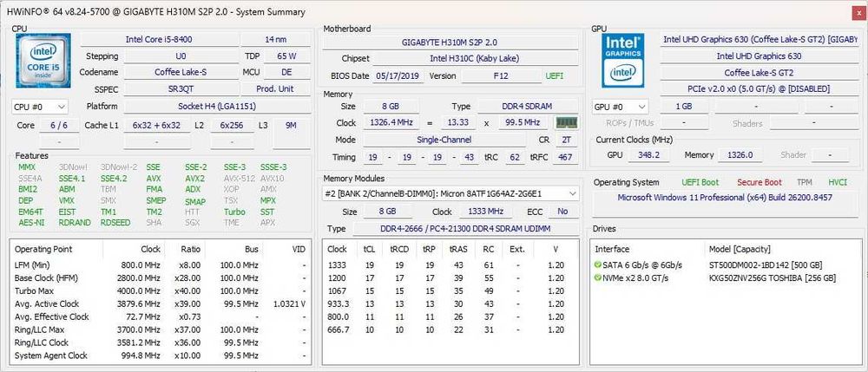Image resolution: width=868 pixels, height=372 pixels.
Task: Click the GIGABYTE H310M S2P 2.0 motherboard field
Action: pyautogui.click(x=450, y=42)
